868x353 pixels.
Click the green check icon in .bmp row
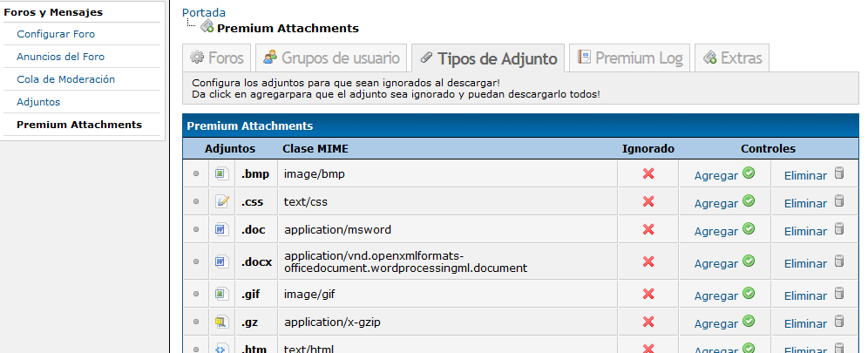pos(748,173)
